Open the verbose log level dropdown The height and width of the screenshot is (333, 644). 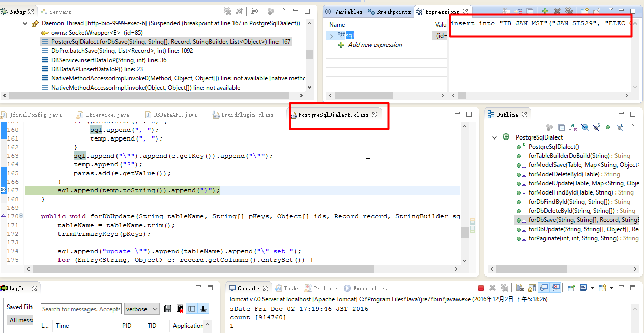tap(155, 309)
